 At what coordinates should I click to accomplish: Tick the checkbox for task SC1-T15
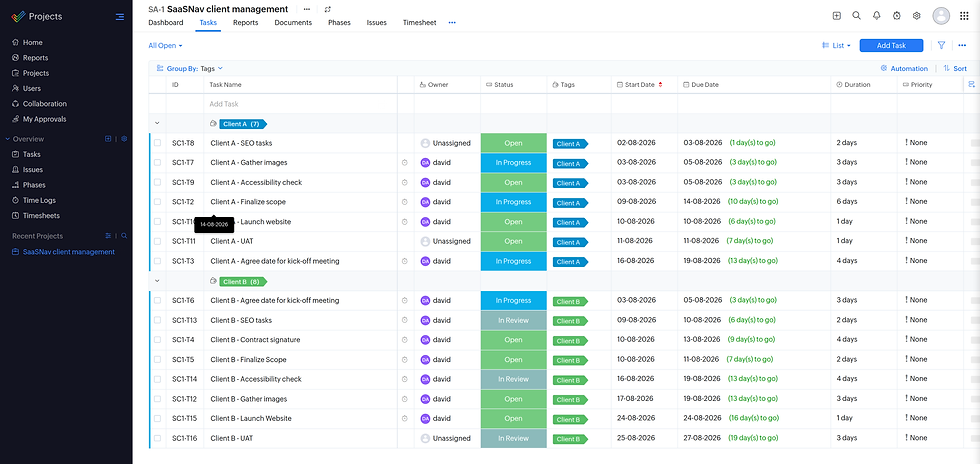(158, 418)
